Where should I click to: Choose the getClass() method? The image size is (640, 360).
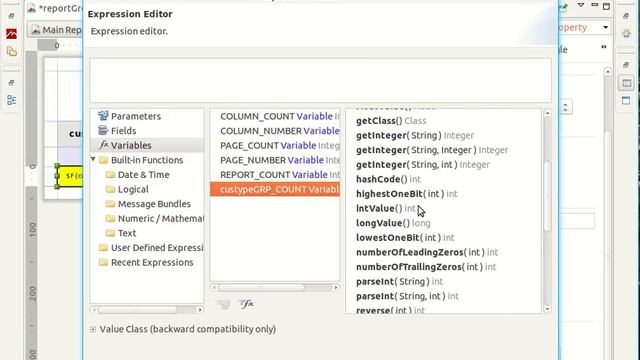[391, 121]
